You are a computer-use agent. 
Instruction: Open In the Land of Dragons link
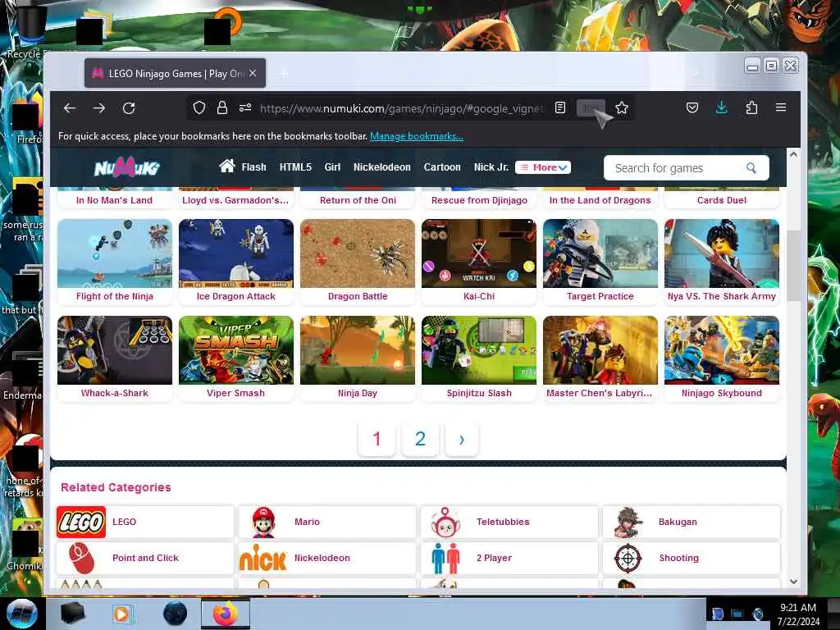point(600,200)
